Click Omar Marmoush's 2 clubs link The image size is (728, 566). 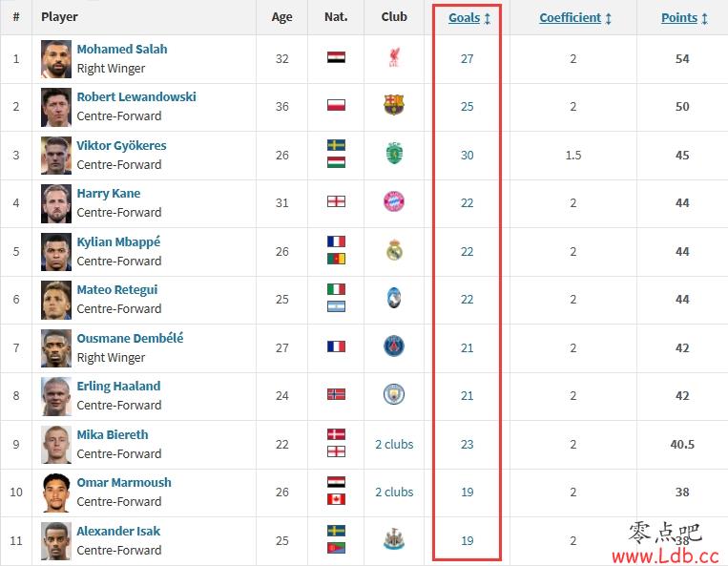pyautogui.click(x=394, y=493)
